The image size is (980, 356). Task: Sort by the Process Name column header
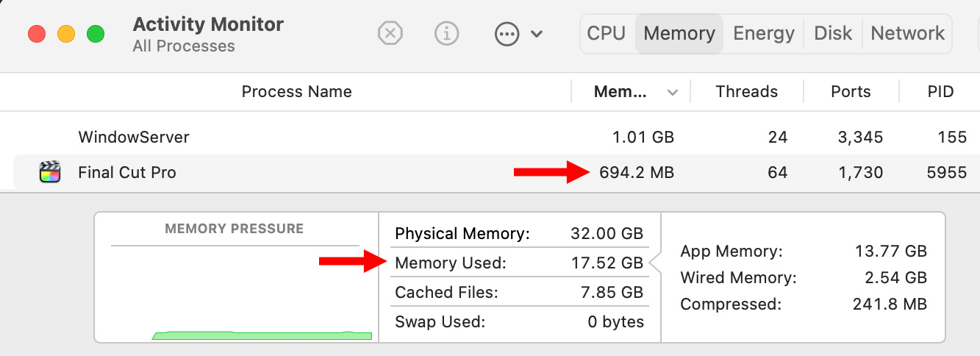pos(296,92)
